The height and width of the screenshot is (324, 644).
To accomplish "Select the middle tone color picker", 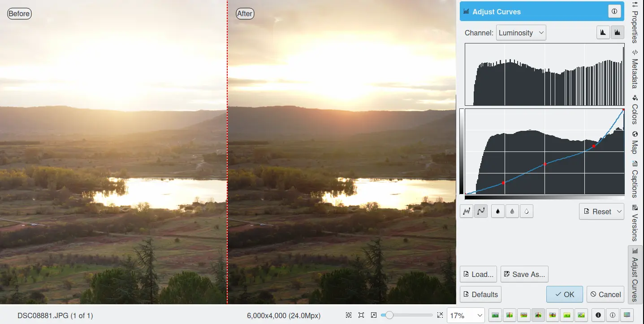I will pos(512,211).
